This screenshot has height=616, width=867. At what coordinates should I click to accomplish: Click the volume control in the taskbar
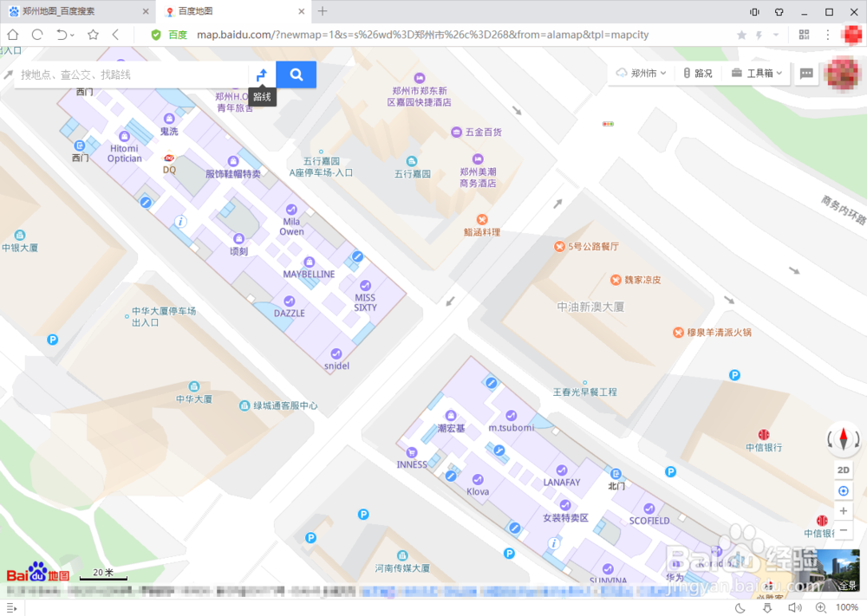pos(795,606)
